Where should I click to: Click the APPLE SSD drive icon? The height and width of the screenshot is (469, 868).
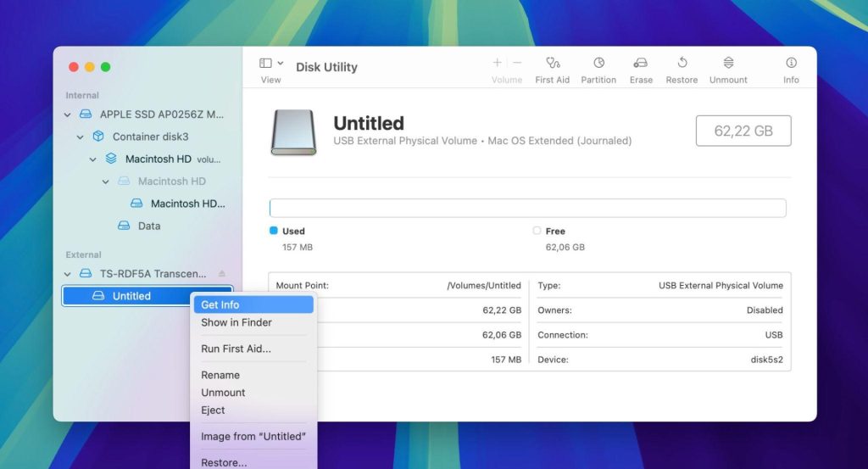tap(86, 114)
